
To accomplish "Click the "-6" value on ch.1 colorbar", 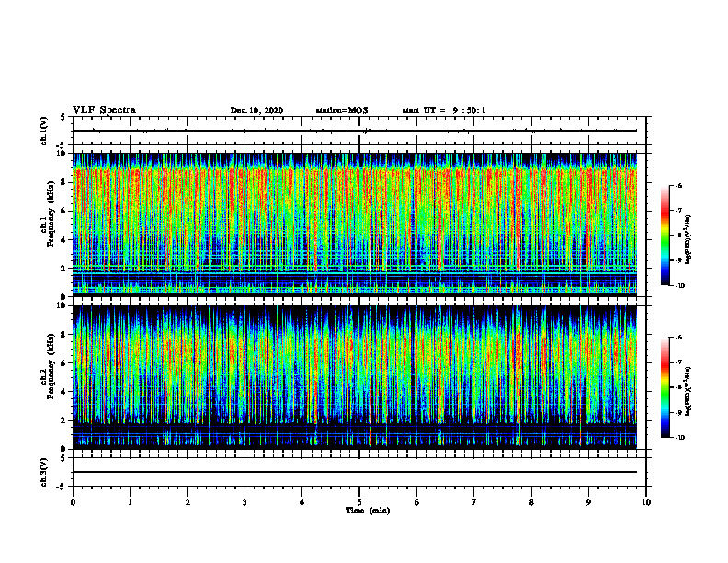I will point(678,185).
